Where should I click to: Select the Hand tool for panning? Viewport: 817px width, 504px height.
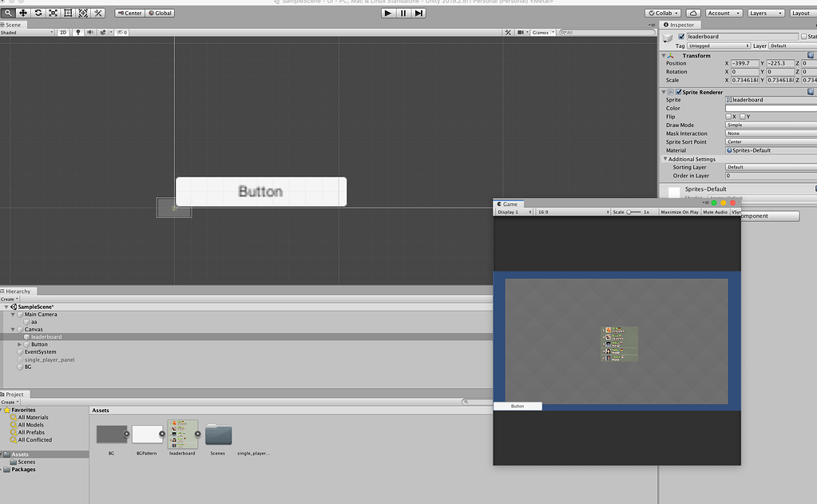8,12
